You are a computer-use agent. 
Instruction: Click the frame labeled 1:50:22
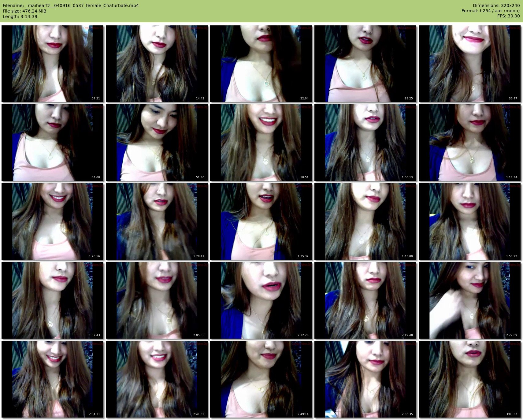(x=469, y=221)
